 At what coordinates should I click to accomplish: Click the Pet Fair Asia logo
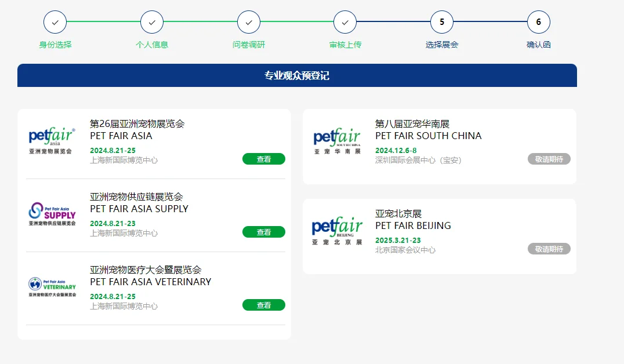click(x=52, y=141)
